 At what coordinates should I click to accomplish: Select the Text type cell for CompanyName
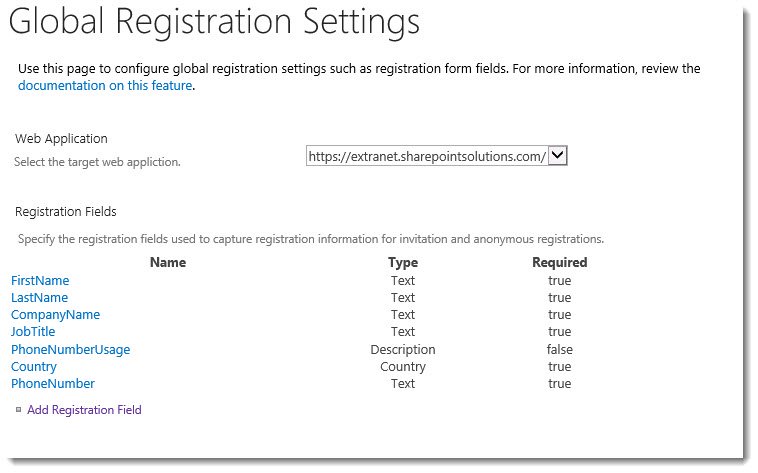click(x=403, y=314)
